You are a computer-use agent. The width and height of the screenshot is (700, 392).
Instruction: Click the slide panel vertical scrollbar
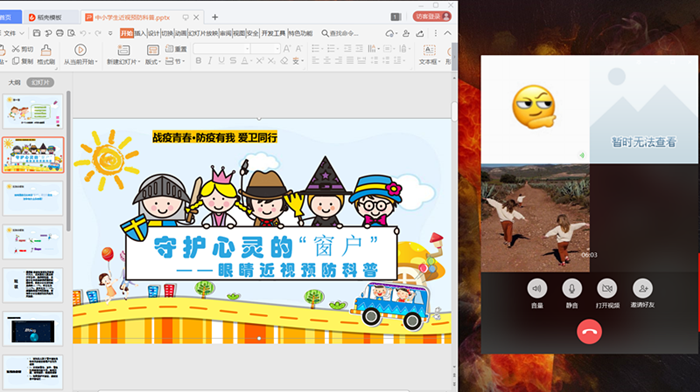68,161
